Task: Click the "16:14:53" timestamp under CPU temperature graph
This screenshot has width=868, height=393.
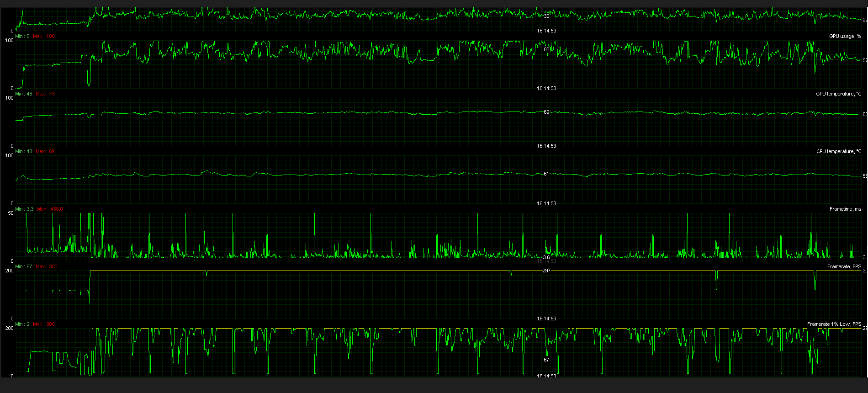Action: [x=547, y=203]
